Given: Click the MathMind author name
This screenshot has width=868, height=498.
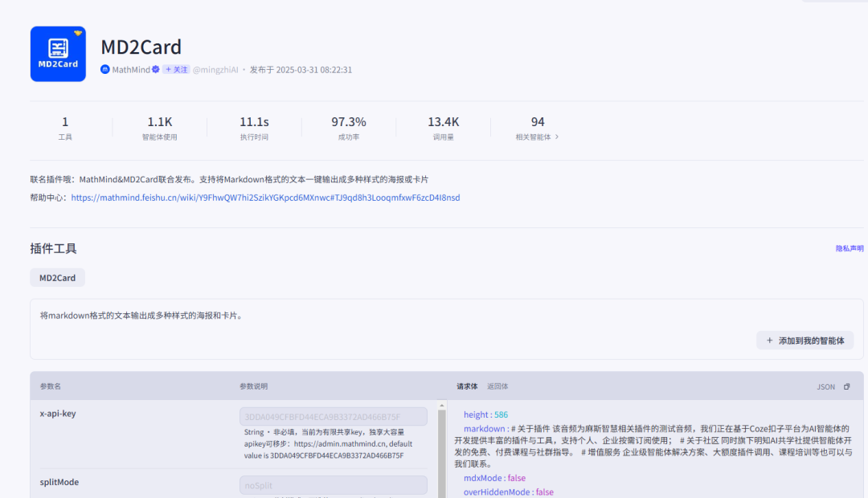Looking at the screenshot, I should click(x=130, y=70).
